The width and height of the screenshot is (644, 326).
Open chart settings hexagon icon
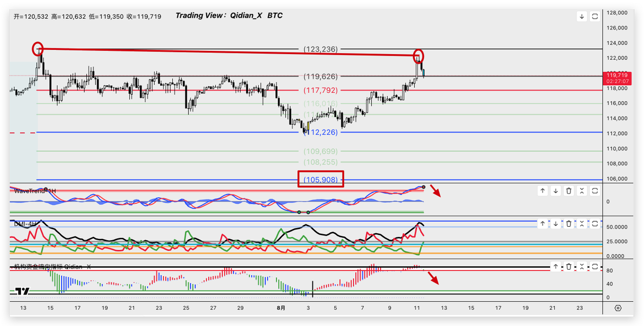tap(618, 308)
